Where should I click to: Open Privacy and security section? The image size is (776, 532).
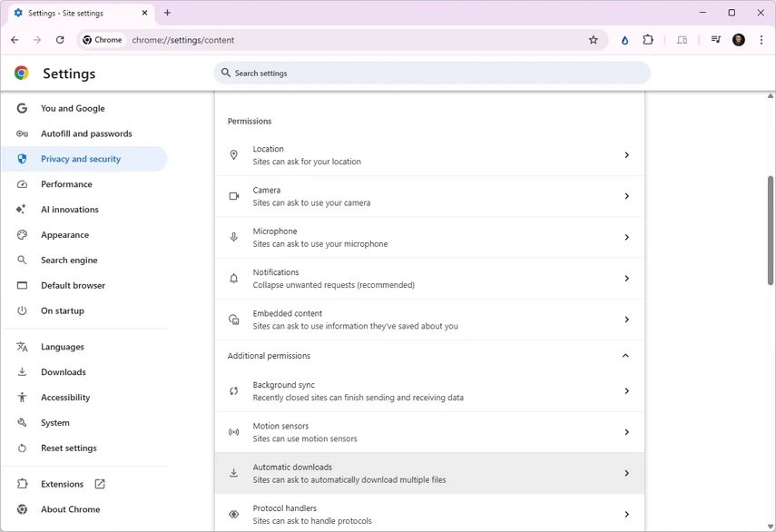(81, 158)
